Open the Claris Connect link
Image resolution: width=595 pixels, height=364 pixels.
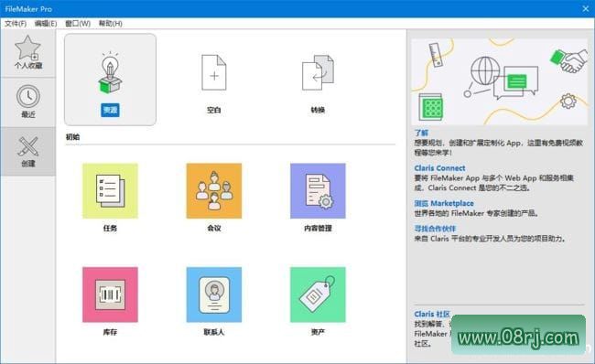tap(439, 168)
